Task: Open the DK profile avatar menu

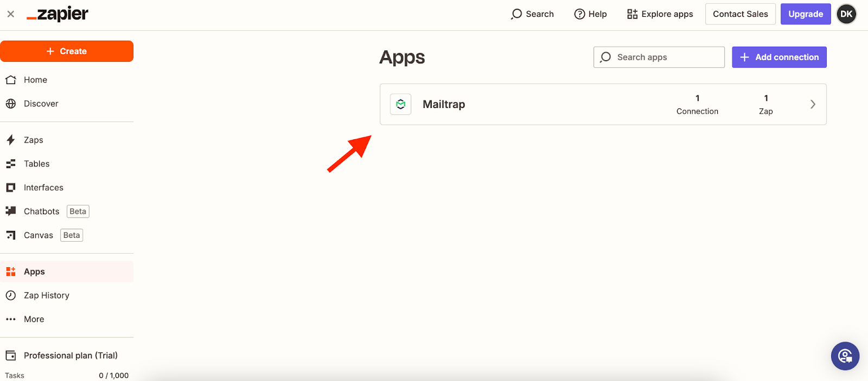Action: (846, 14)
